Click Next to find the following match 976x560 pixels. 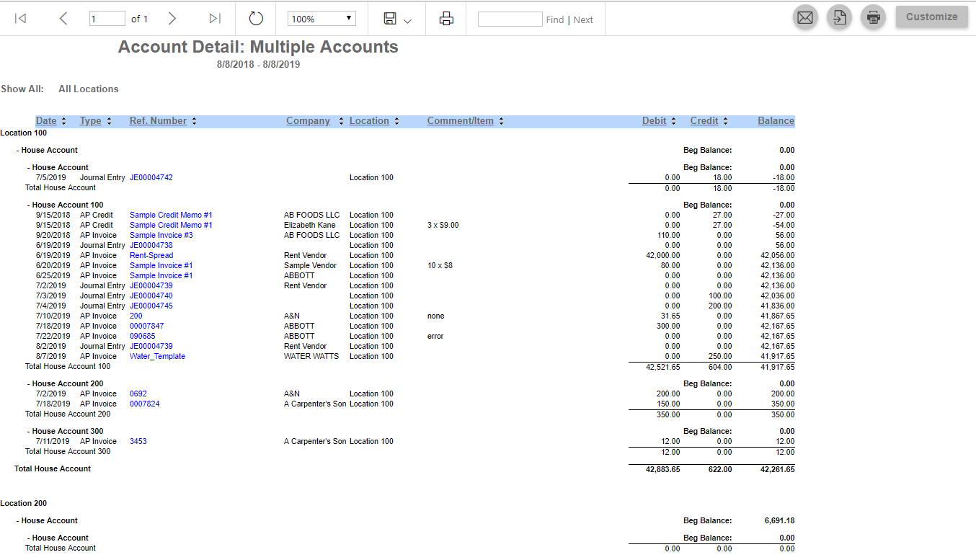583,19
